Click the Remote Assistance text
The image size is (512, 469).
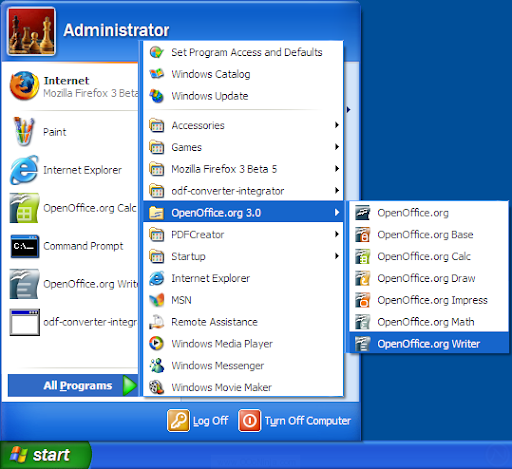tap(214, 322)
